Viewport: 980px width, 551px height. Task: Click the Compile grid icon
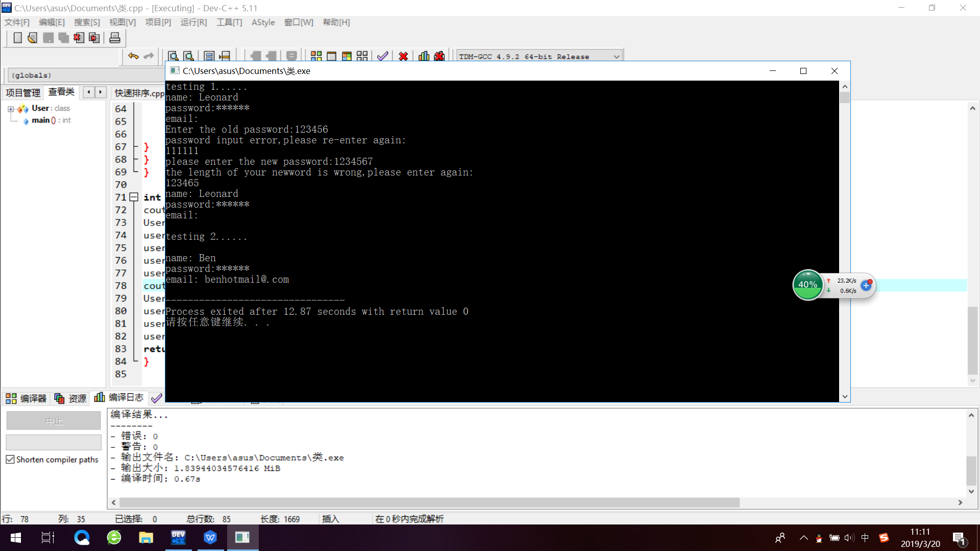[x=316, y=56]
